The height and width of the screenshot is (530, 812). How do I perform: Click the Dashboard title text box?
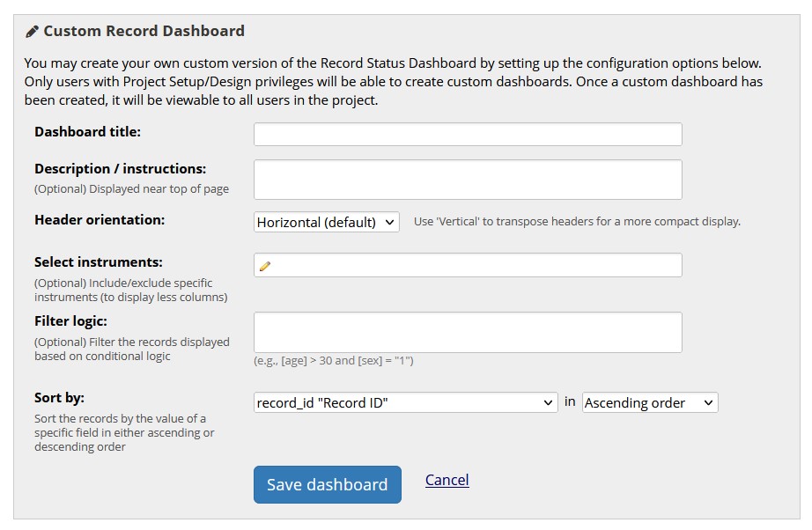[x=468, y=135]
